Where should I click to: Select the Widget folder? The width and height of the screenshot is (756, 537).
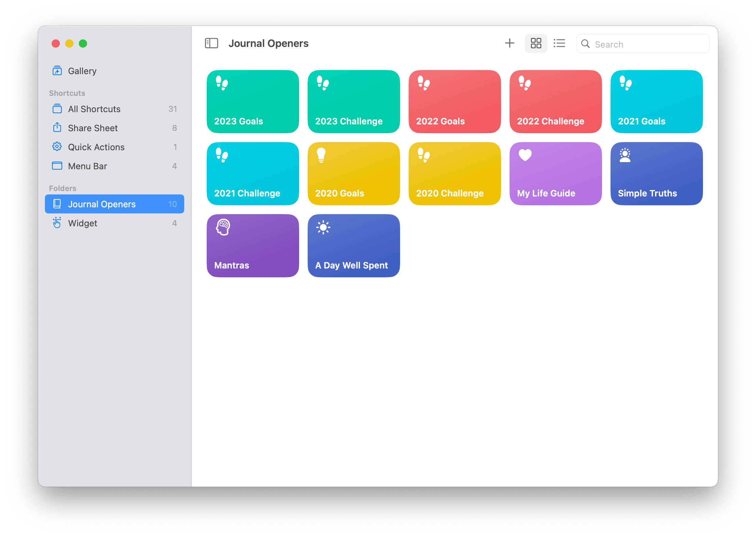(83, 223)
